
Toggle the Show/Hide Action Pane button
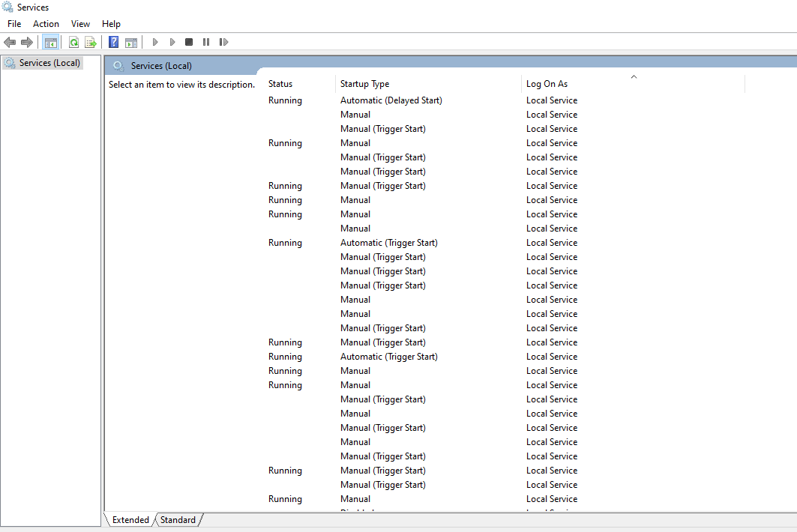pos(131,43)
